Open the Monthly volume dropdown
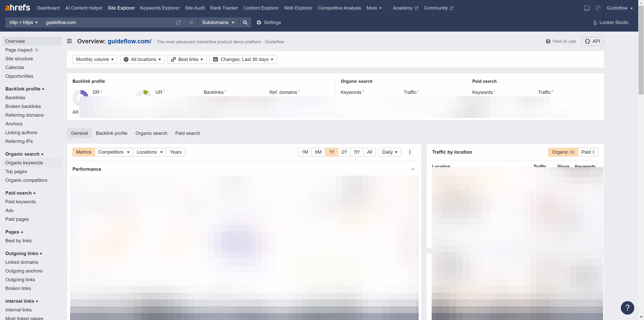Viewport: 644px width, 320px height. (95, 59)
